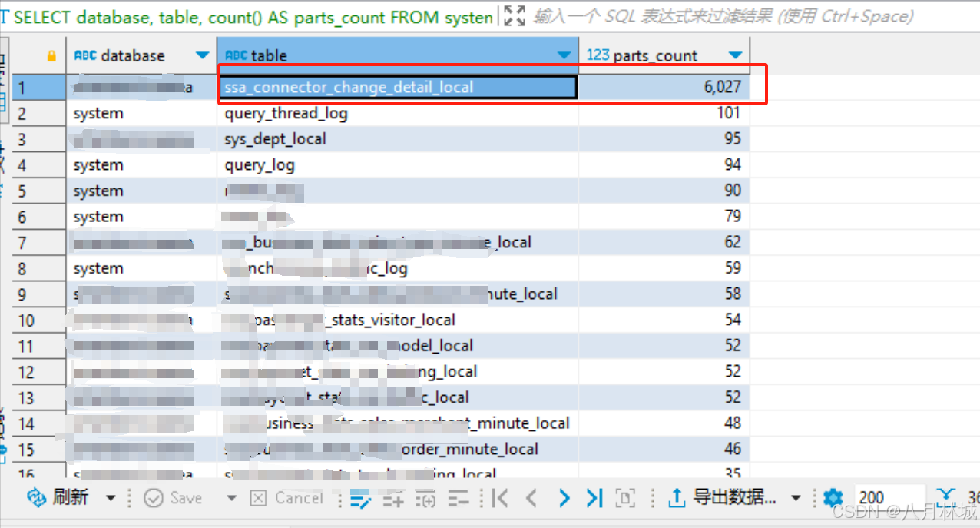Select the parts_count cell showing 59

click(664, 268)
